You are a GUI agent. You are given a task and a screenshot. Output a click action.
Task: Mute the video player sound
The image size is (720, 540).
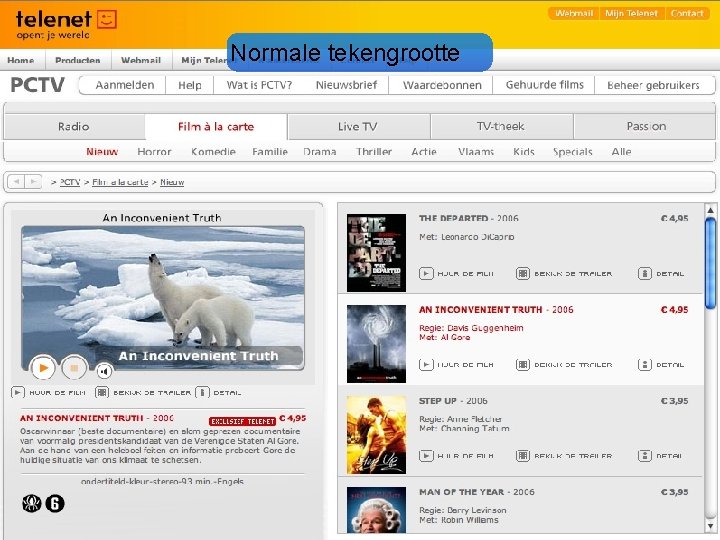(104, 371)
